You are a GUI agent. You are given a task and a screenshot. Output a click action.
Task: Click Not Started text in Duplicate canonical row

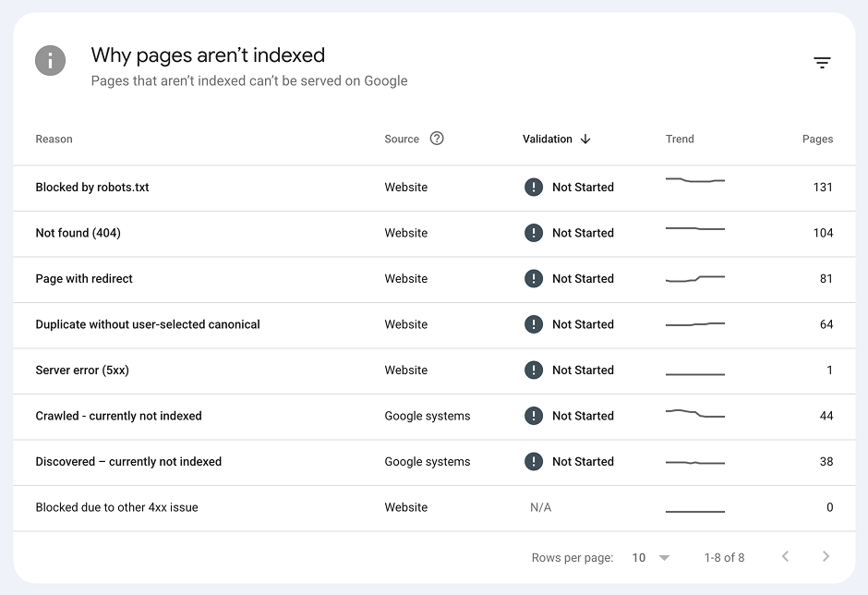[583, 324]
